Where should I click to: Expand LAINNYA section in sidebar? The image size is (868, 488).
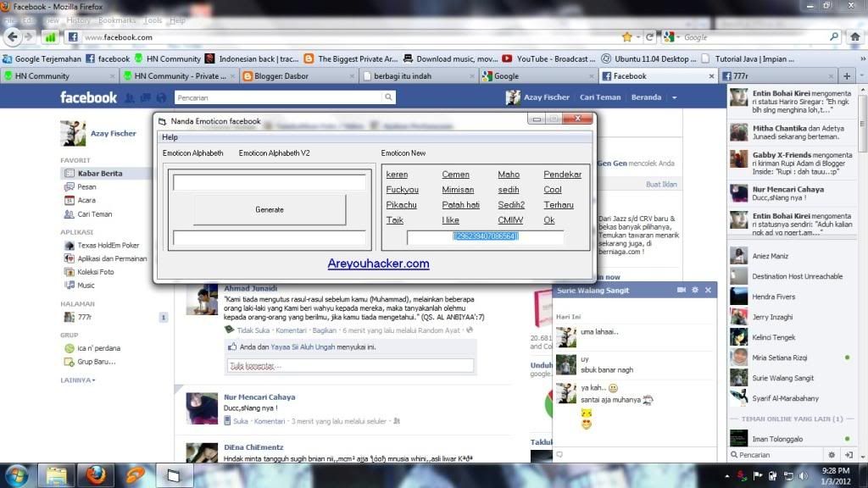(x=78, y=380)
